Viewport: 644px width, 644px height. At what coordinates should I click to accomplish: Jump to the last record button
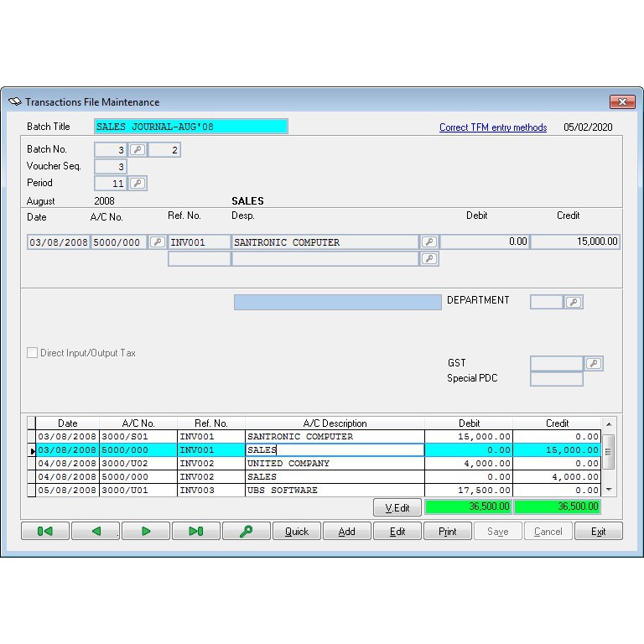[196, 531]
